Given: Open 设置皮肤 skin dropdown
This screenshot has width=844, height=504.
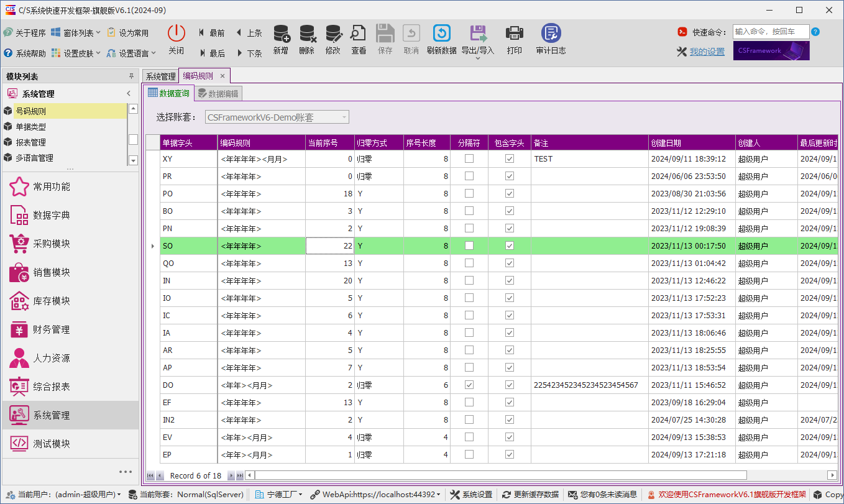Looking at the screenshot, I should click(76, 53).
